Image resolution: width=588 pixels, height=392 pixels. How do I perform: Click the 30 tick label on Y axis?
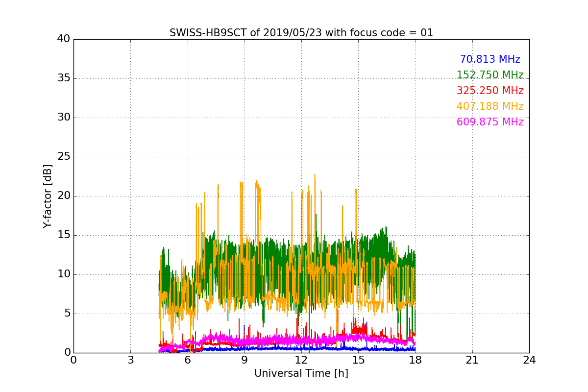(64, 118)
